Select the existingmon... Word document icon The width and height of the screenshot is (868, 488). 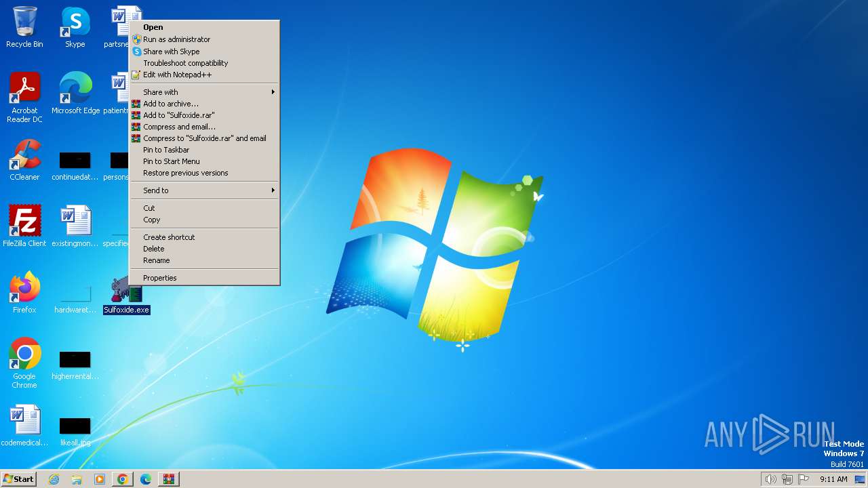(75, 226)
